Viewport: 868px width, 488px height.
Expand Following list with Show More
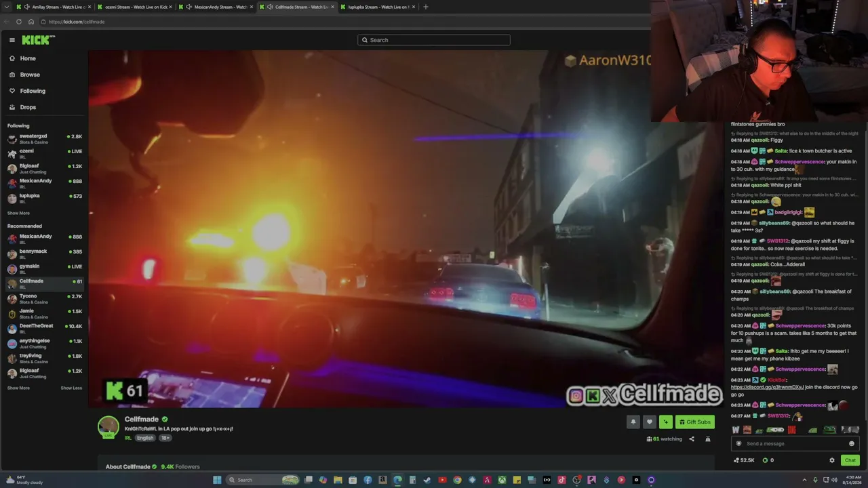pyautogui.click(x=18, y=213)
